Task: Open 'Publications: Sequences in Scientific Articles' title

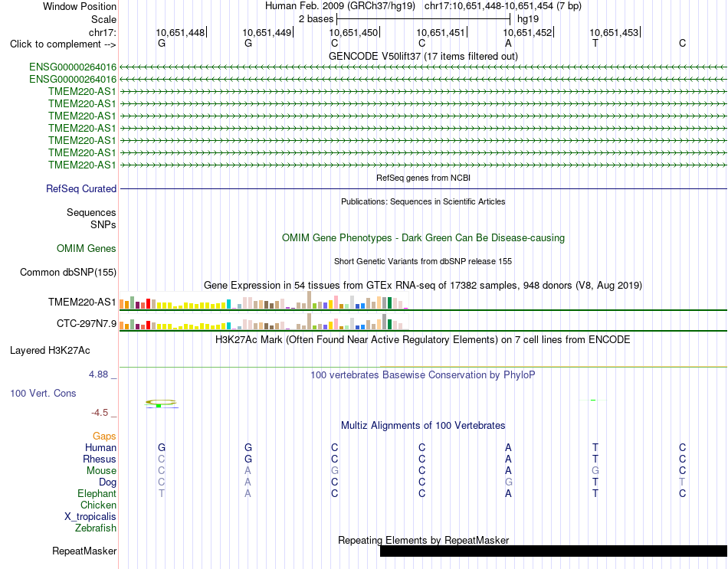Action: [423, 201]
